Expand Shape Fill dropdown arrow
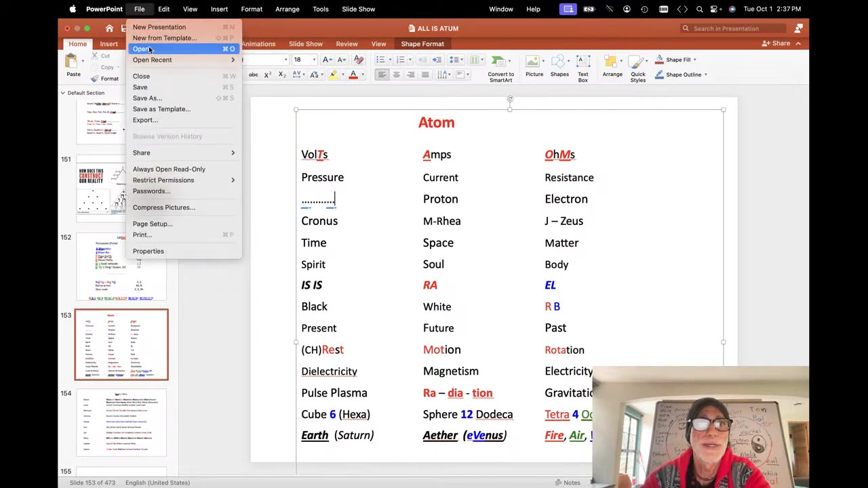Image resolution: width=868 pixels, height=488 pixels. tap(694, 60)
